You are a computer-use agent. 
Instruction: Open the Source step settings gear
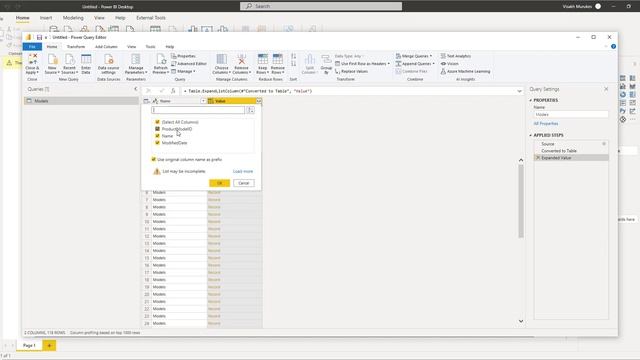(604, 144)
